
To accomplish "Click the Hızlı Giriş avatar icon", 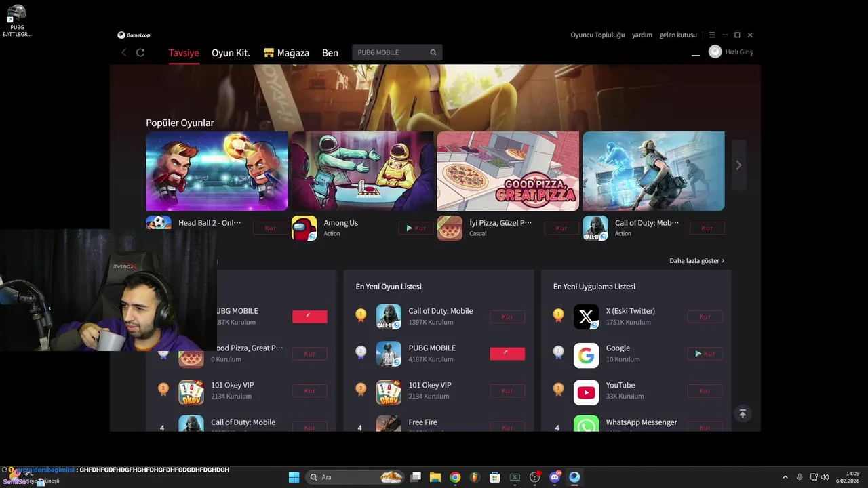I will coord(715,52).
